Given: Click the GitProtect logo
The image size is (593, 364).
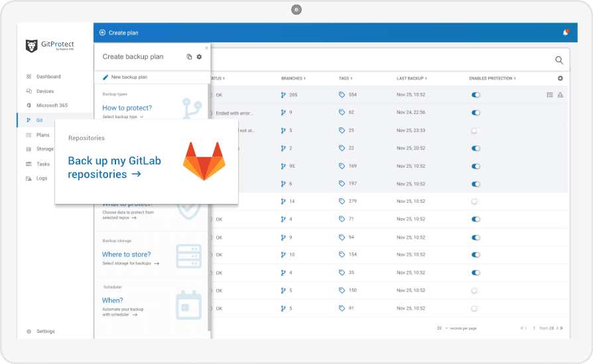Looking at the screenshot, I should tap(50, 46).
